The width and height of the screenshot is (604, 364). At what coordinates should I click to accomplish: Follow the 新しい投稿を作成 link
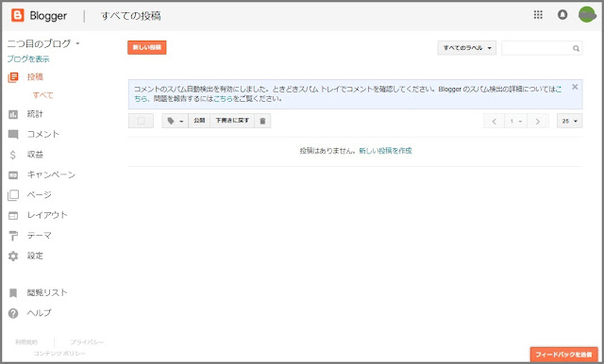coord(385,151)
